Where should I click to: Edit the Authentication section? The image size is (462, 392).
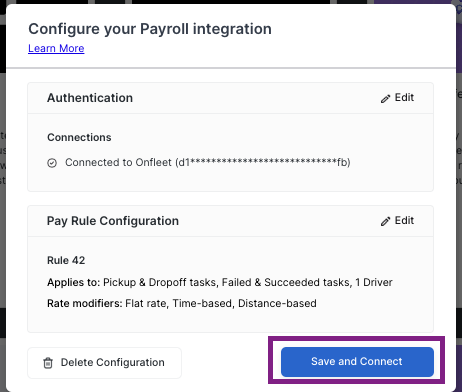point(397,98)
